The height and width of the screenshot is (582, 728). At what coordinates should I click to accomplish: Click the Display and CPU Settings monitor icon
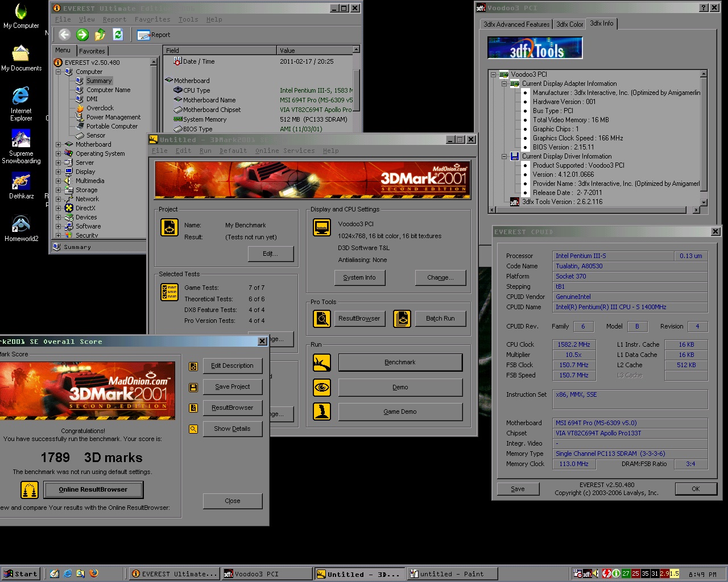pyautogui.click(x=322, y=227)
